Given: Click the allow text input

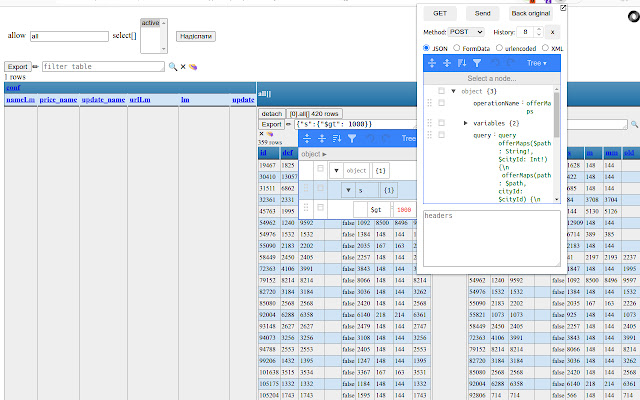Looking at the screenshot, I should point(69,36).
